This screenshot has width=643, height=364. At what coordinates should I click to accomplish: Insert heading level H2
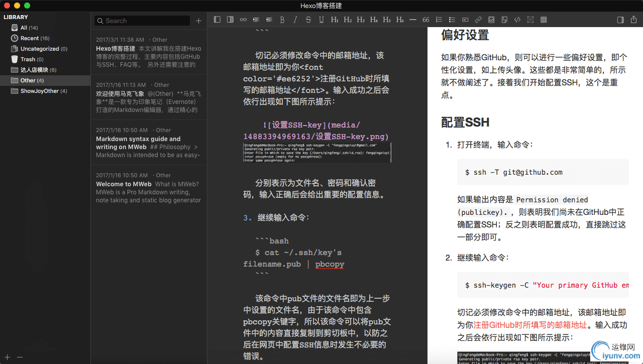click(348, 20)
